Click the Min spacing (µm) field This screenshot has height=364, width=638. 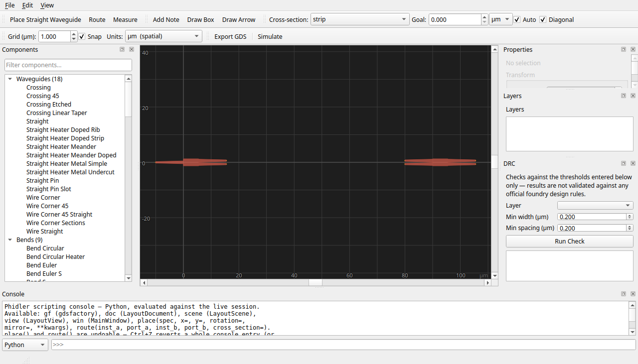pos(591,228)
